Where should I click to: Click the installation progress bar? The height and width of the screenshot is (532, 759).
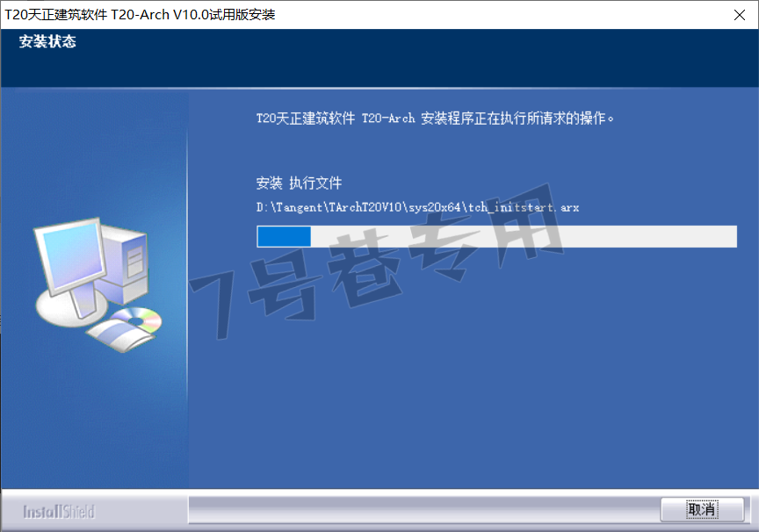pyautogui.click(x=496, y=236)
